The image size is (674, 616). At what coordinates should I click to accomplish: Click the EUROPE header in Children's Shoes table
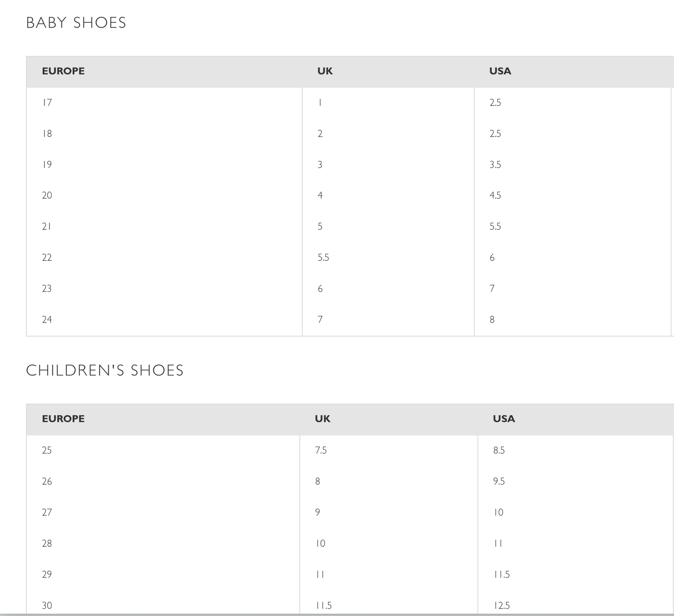click(x=63, y=419)
